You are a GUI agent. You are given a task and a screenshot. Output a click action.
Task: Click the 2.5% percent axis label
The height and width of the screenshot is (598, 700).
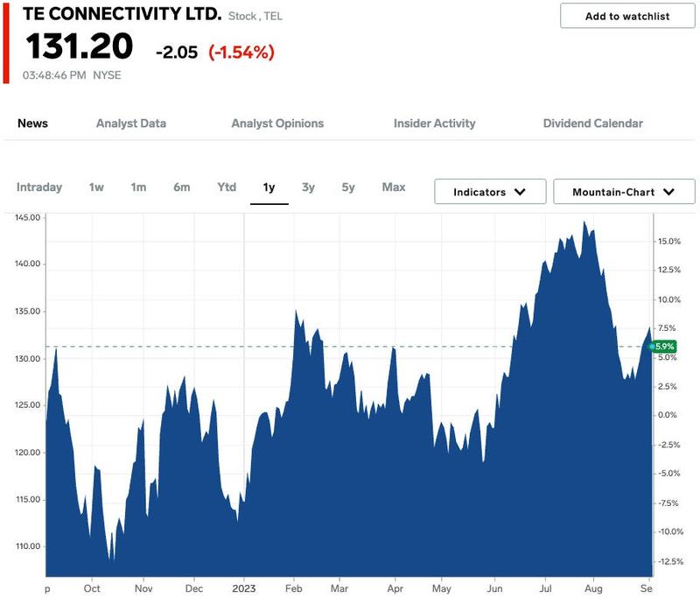[x=668, y=386]
